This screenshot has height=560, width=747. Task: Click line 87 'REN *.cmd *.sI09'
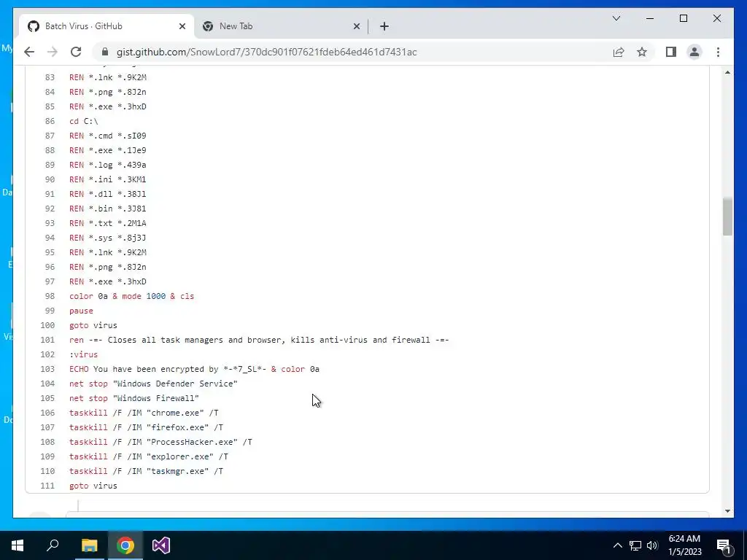(108, 136)
